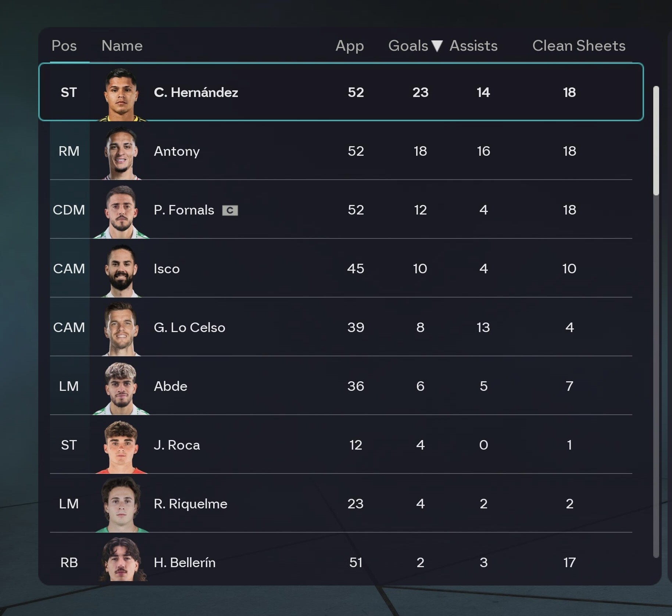Screen dimensions: 672x616
Task: Select the Antony row by his name
Action: click(x=177, y=151)
